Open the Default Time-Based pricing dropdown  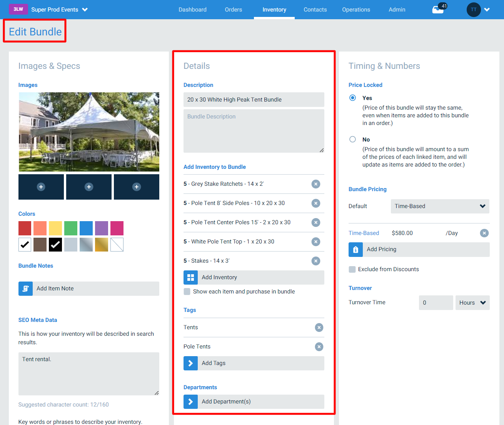coord(440,206)
